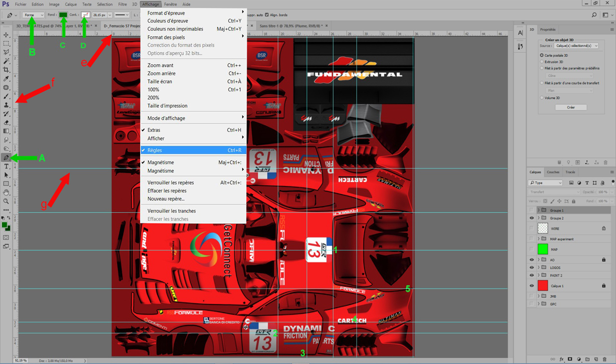
Task: Toggle the Align. bords checkbox
Action: [267, 15]
